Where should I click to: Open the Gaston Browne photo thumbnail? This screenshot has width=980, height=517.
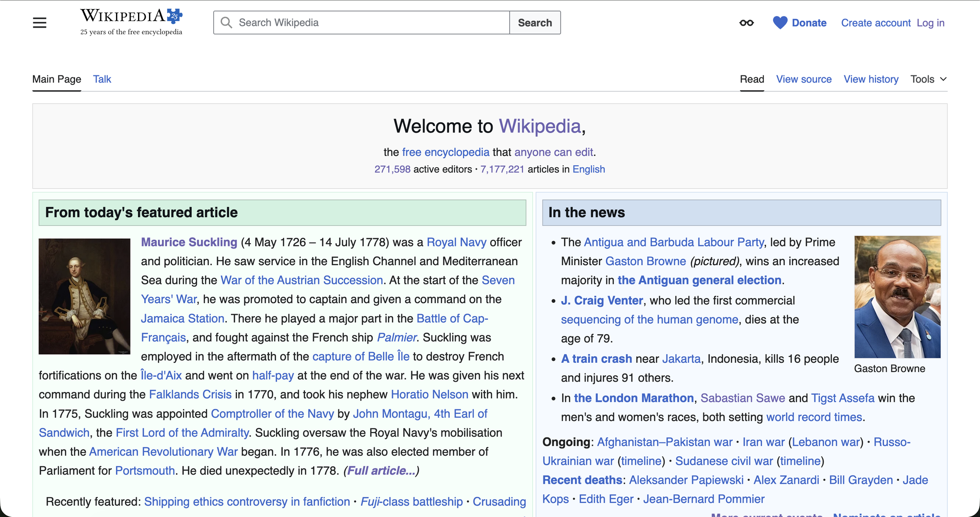(897, 296)
